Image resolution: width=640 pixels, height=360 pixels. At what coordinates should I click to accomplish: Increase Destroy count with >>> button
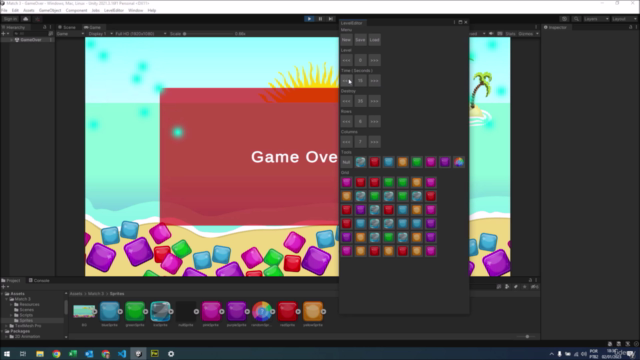(x=374, y=101)
